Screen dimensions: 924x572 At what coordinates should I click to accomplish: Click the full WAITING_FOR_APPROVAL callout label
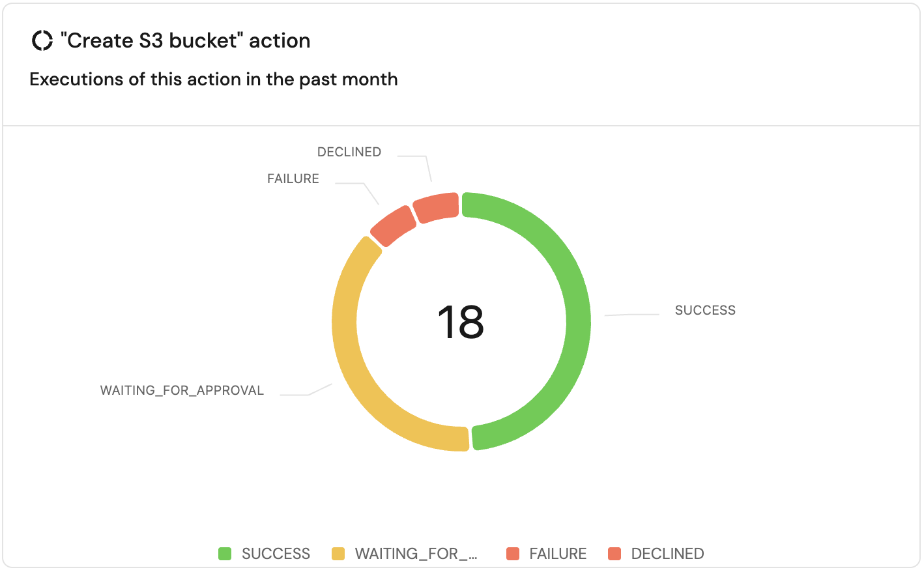(x=182, y=390)
